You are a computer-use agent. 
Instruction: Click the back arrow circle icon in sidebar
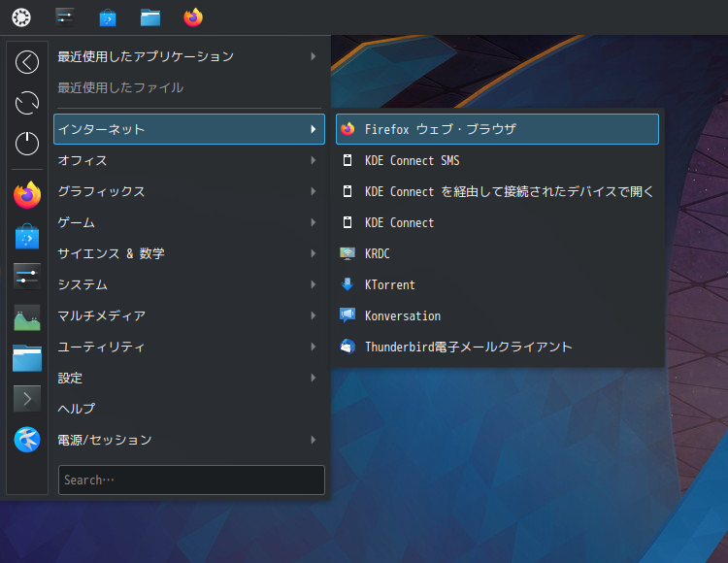click(x=27, y=62)
